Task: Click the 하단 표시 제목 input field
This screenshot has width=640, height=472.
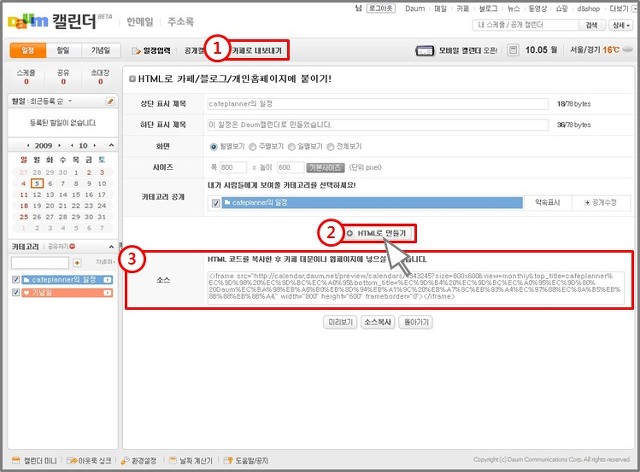Action: pos(378,125)
